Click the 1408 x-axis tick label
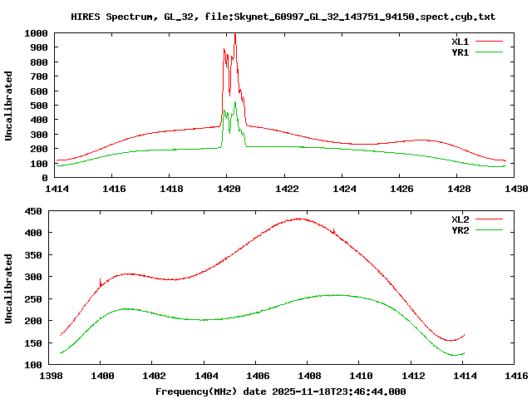The image size is (532, 399). [309, 376]
